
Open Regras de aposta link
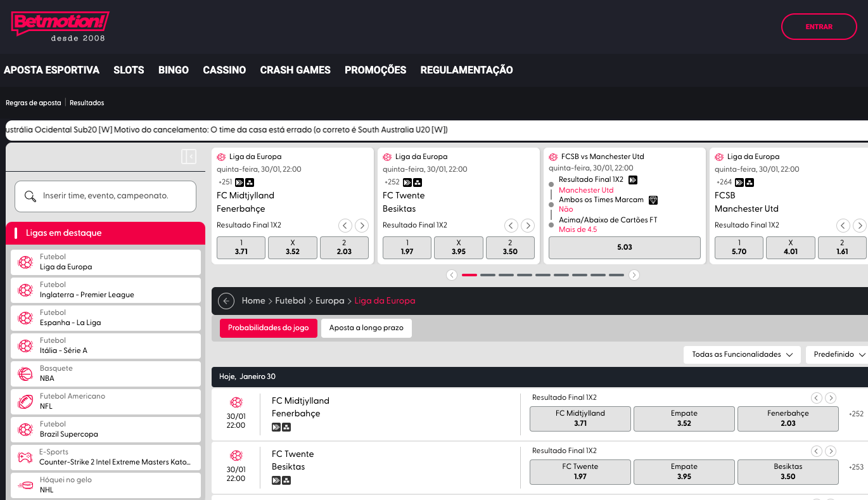pyautogui.click(x=34, y=103)
